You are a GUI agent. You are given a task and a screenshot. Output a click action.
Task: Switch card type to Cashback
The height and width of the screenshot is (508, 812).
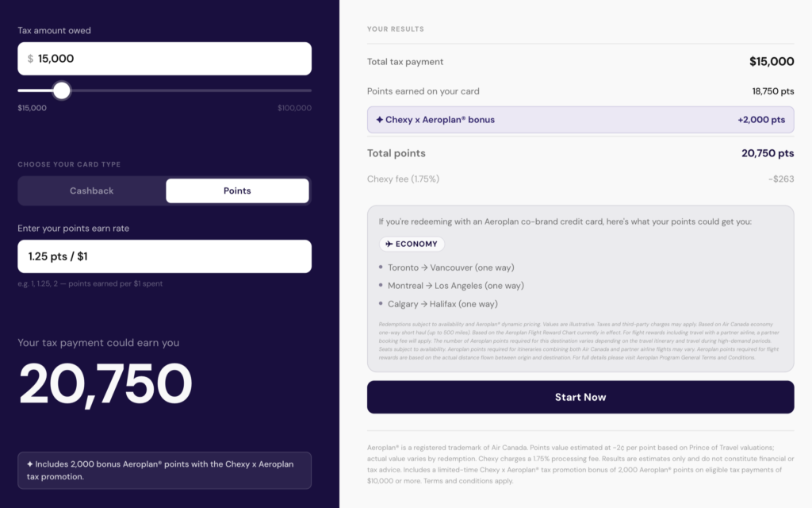(92, 190)
